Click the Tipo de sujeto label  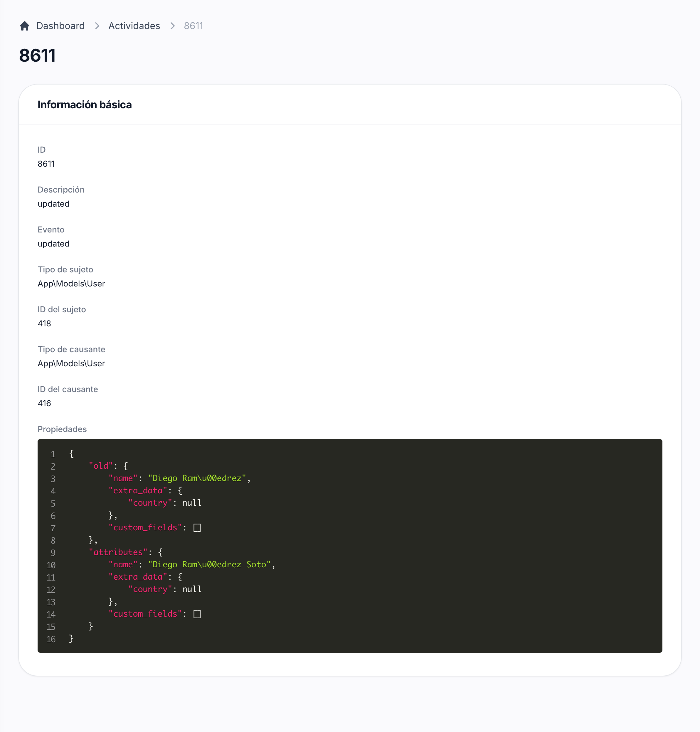65,270
